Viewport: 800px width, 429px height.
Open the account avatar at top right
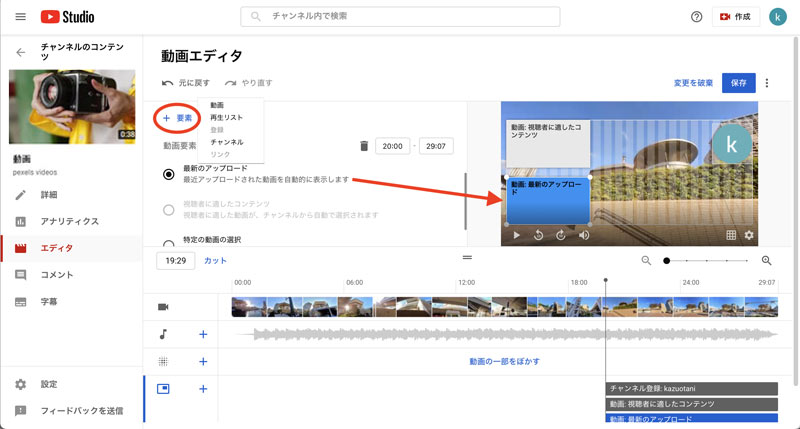tap(778, 17)
